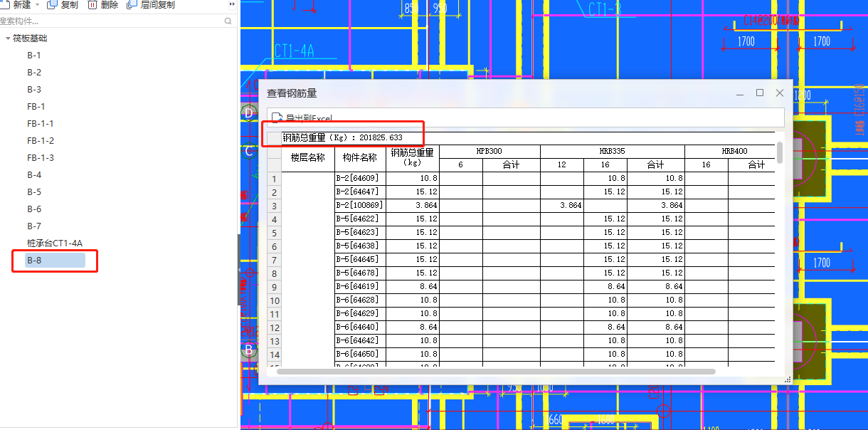
Task: Click the 导出到Excel export button
Action: (302, 118)
